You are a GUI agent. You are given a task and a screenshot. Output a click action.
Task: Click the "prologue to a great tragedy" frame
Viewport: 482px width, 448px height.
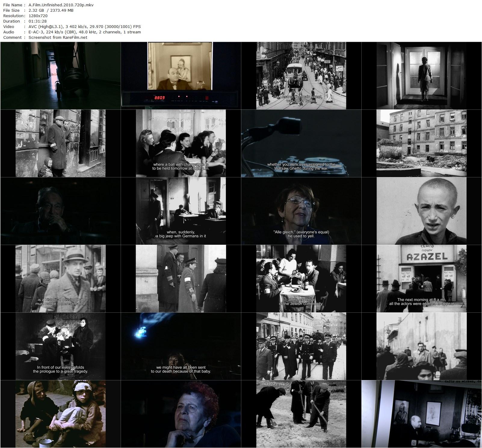pos(60,346)
